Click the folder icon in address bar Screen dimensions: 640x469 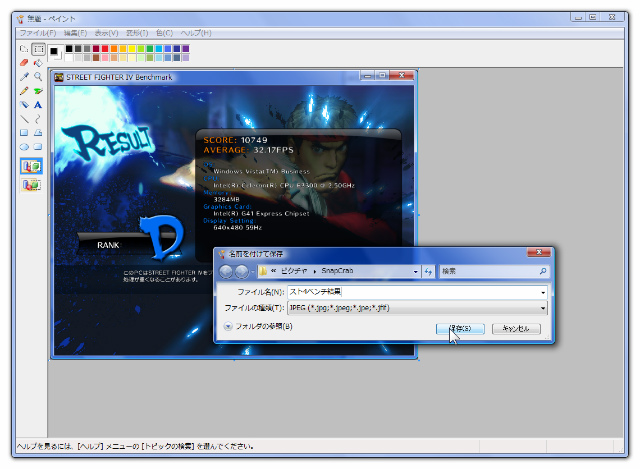click(x=263, y=271)
